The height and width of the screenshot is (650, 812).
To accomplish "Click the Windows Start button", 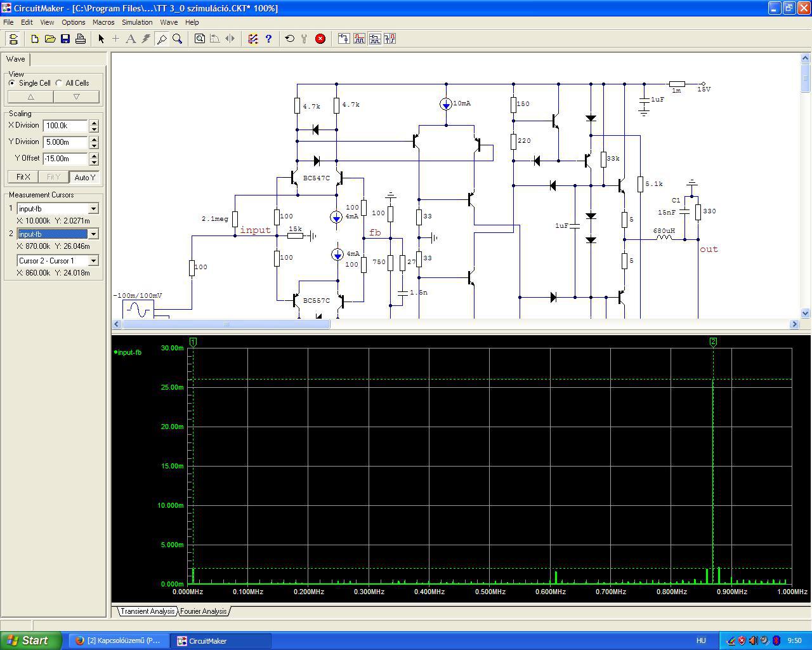I will click(30, 640).
